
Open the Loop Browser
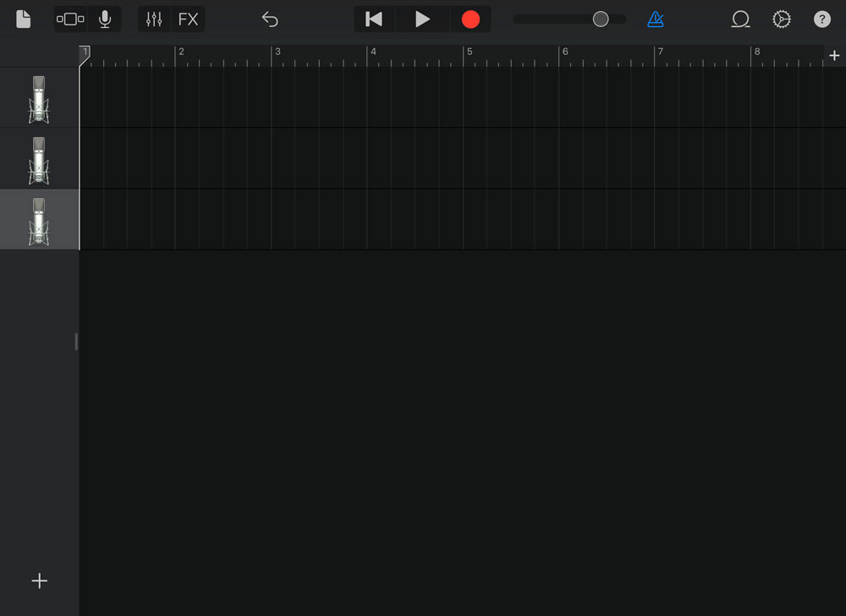point(740,19)
